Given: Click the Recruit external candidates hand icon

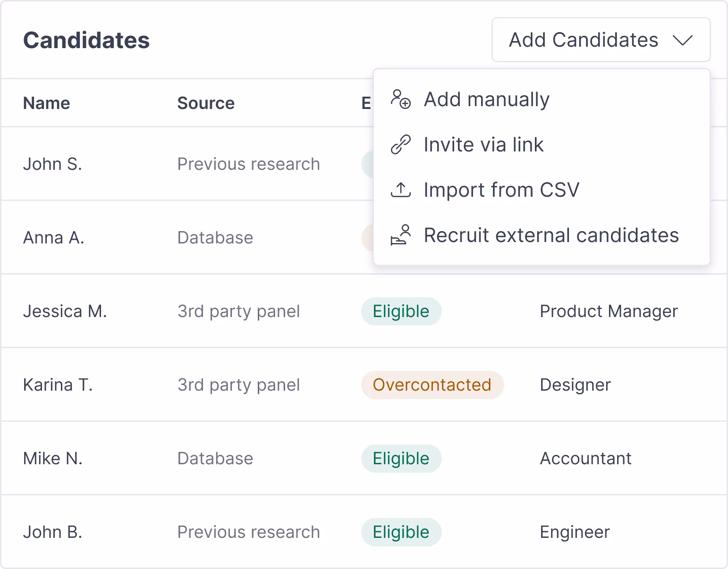Looking at the screenshot, I should 401,235.
